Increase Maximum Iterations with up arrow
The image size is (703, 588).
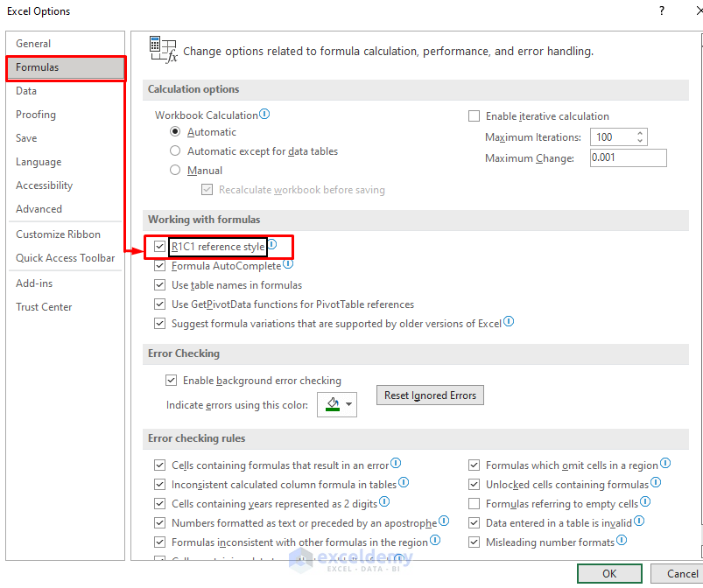[640, 133]
